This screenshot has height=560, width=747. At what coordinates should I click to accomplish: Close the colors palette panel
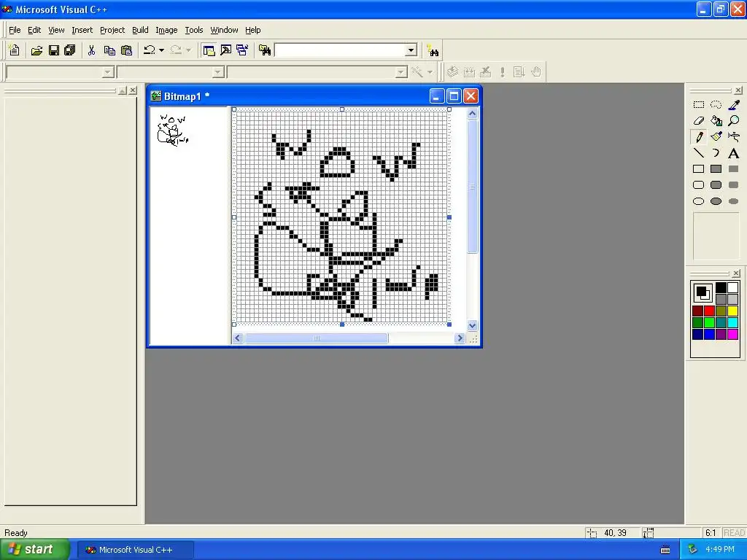coord(736,273)
